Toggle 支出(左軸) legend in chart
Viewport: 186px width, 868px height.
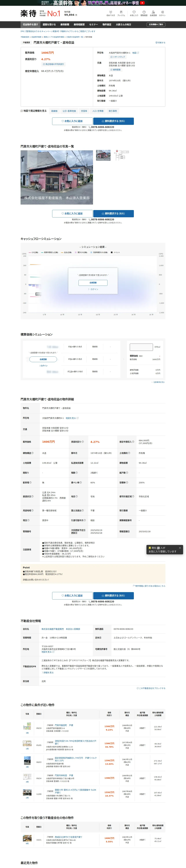(66, 252)
